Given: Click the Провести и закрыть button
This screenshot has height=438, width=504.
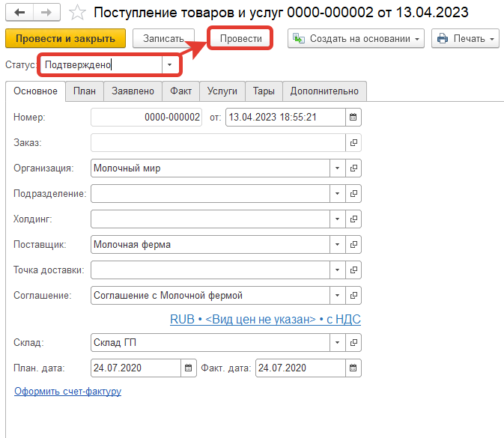Looking at the screenshot, I should 65,38.
